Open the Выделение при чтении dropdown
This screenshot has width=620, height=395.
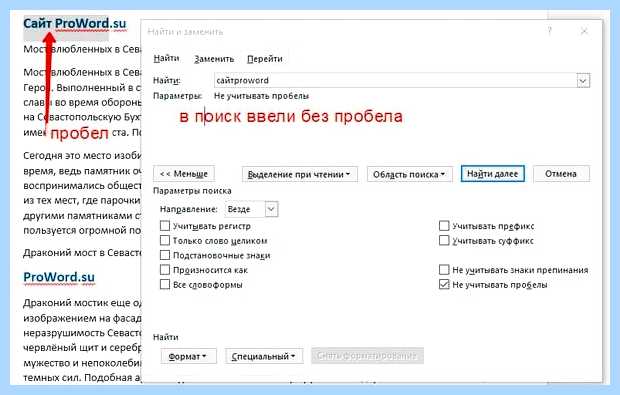pyautogui.click(x=299, y=174)
